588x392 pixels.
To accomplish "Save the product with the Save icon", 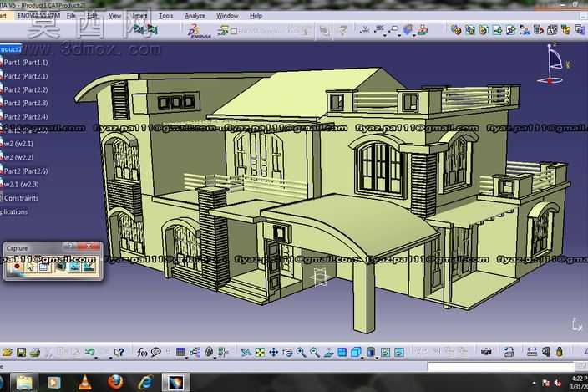I will [x=21, y=352].
